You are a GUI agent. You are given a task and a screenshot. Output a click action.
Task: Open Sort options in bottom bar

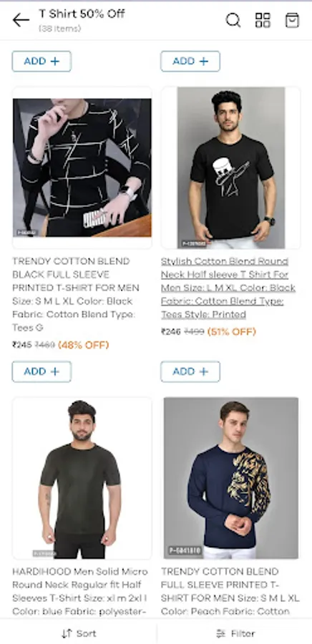pyautogui.click(x=79, y=633)
